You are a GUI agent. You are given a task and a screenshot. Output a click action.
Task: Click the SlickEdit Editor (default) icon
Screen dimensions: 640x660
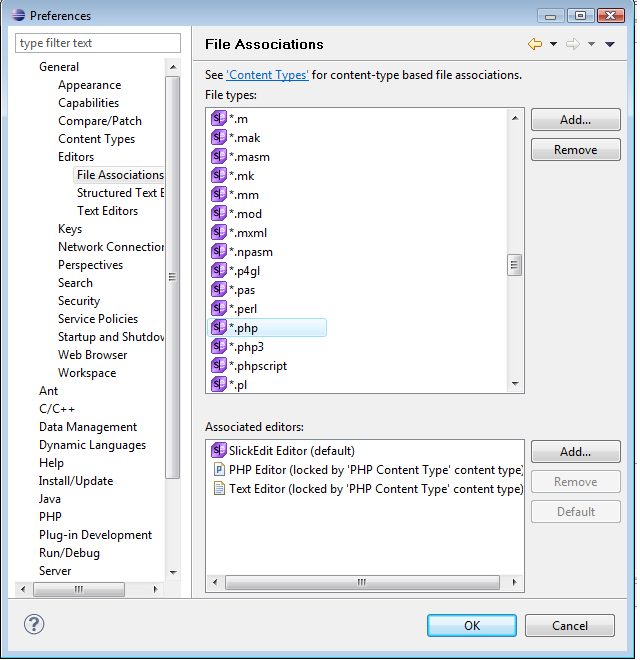(219, 450)
